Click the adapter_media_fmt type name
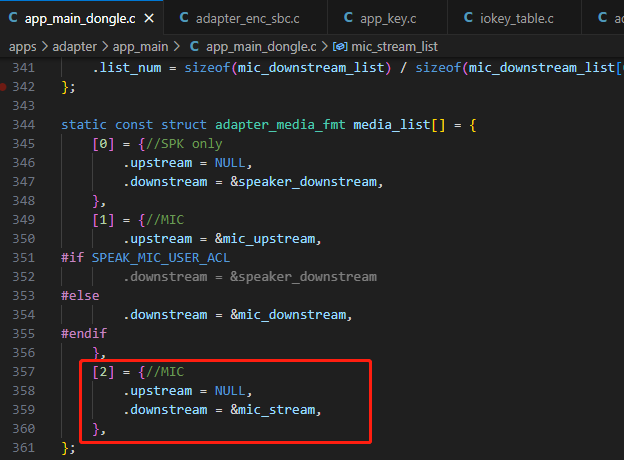The width and height of the screenshot is (624, 460). (280, 125)
